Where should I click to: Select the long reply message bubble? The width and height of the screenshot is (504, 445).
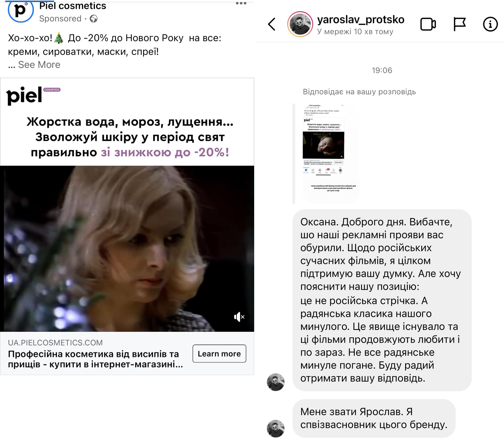click(382, 300)
